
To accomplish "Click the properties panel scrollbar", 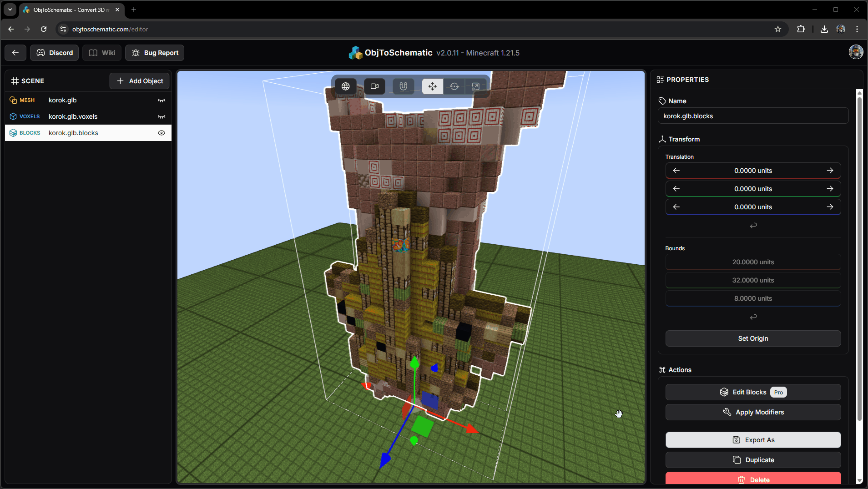I will point(859,259).
